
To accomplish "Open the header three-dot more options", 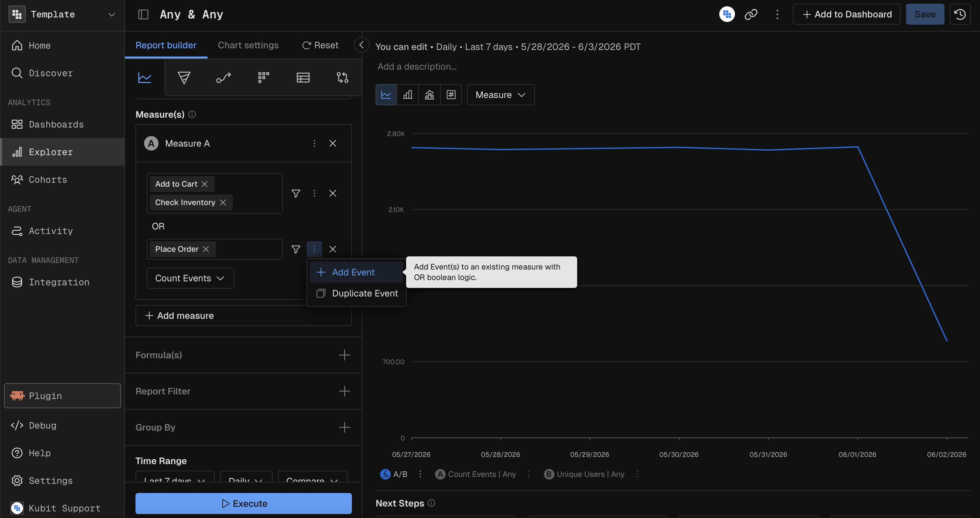I will click(777, 14).
